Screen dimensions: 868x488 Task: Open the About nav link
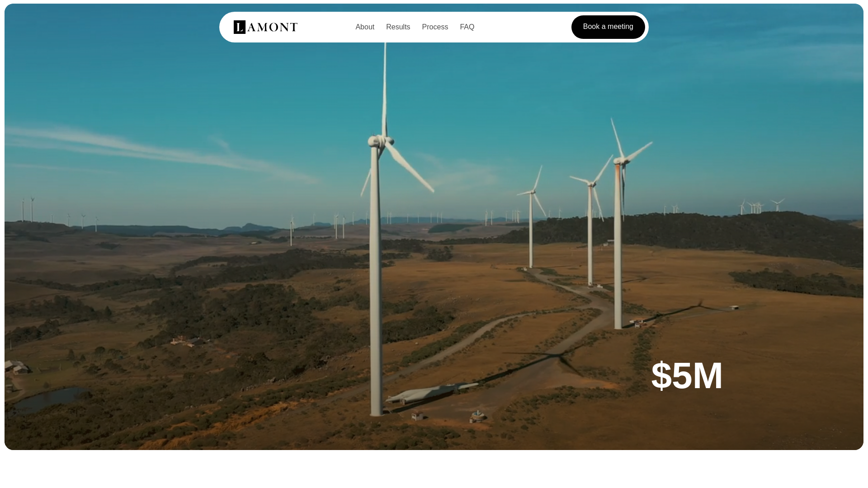point(365,27)
